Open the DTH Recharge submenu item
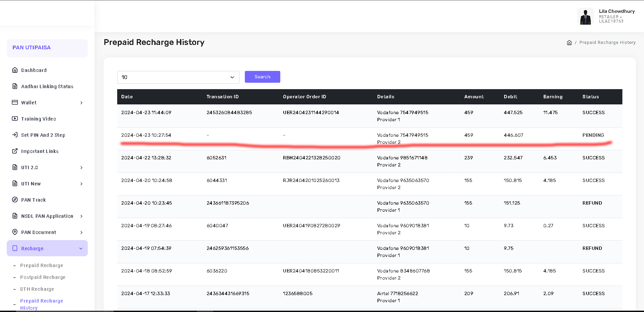This screenshot has height=312, width=644. pos(37,289)
